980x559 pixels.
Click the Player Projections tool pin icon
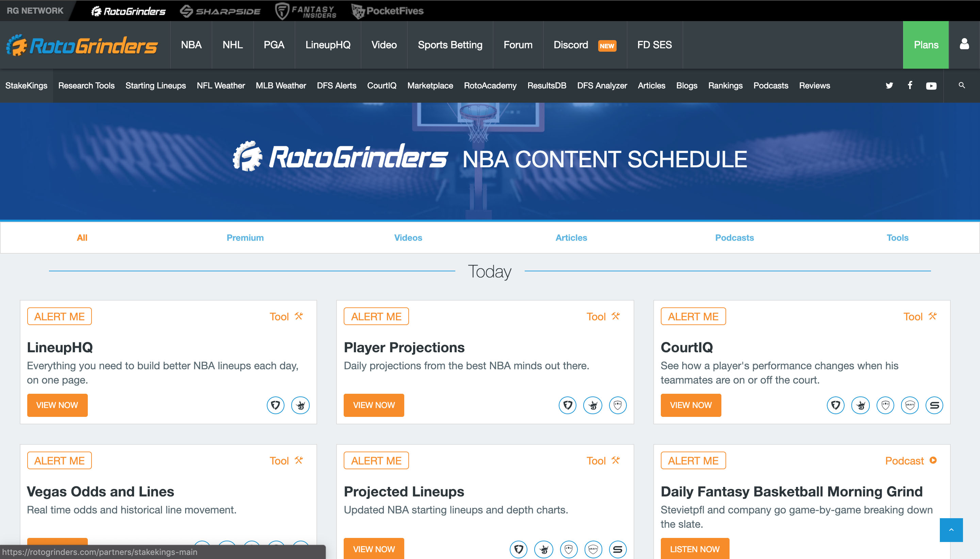617,316
